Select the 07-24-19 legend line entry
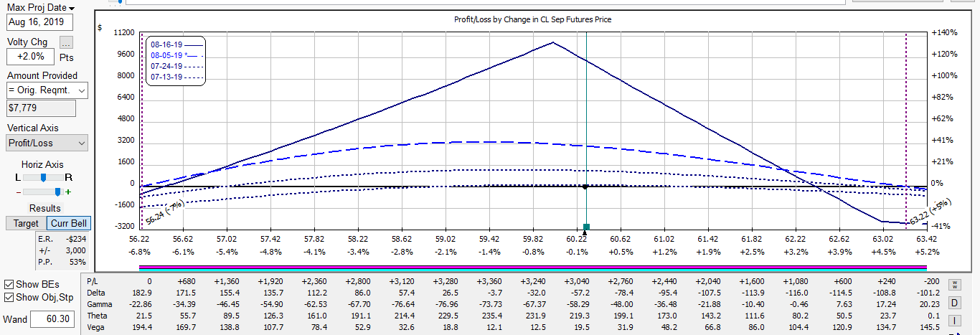 pyautogui.click(x=176, y=66)
